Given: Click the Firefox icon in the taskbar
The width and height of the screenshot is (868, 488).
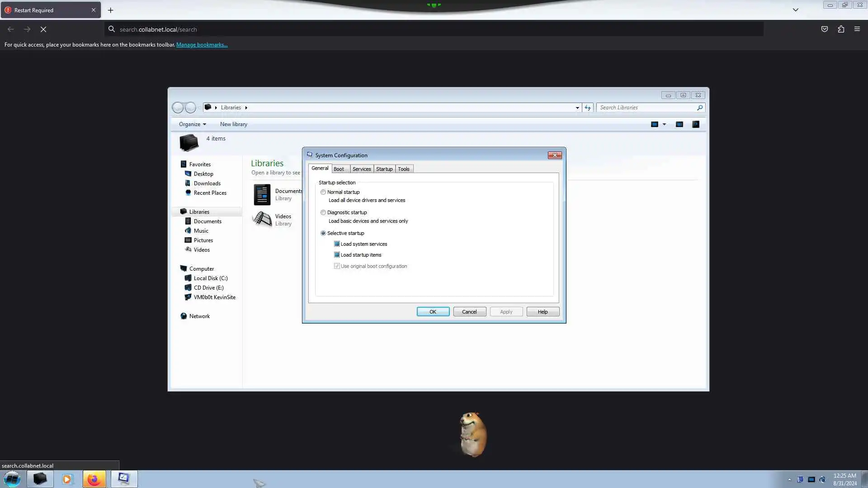Looking at the screenshot, I should tap(94, 479).
